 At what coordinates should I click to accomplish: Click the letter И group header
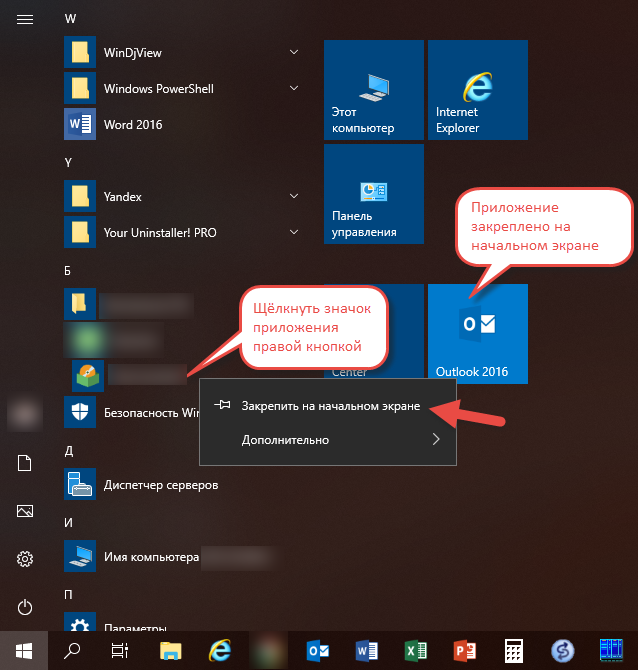68,523
